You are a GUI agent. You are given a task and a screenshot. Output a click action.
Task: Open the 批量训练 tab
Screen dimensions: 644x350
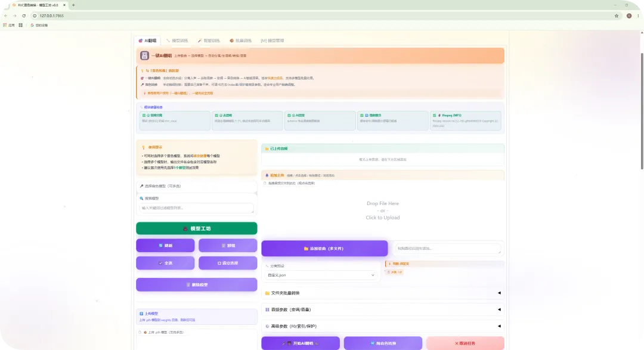(241, 41)
